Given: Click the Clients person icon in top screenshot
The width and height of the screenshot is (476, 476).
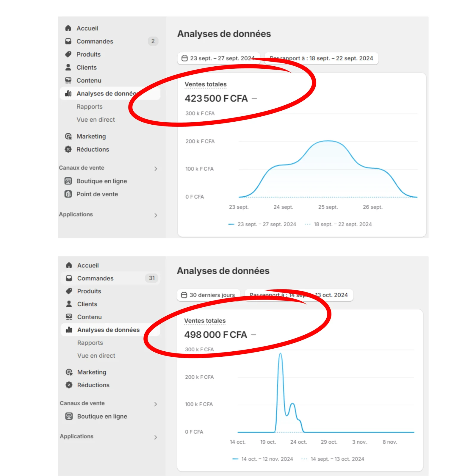Looking at the screenshot, I should 68,67.
